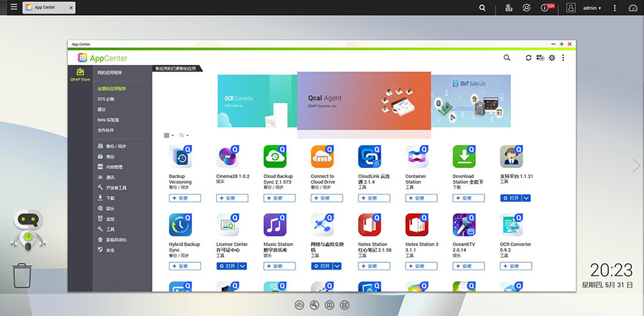Click the manual install app icon
This screenshot has width=644, height=316.
coord(540,58)
